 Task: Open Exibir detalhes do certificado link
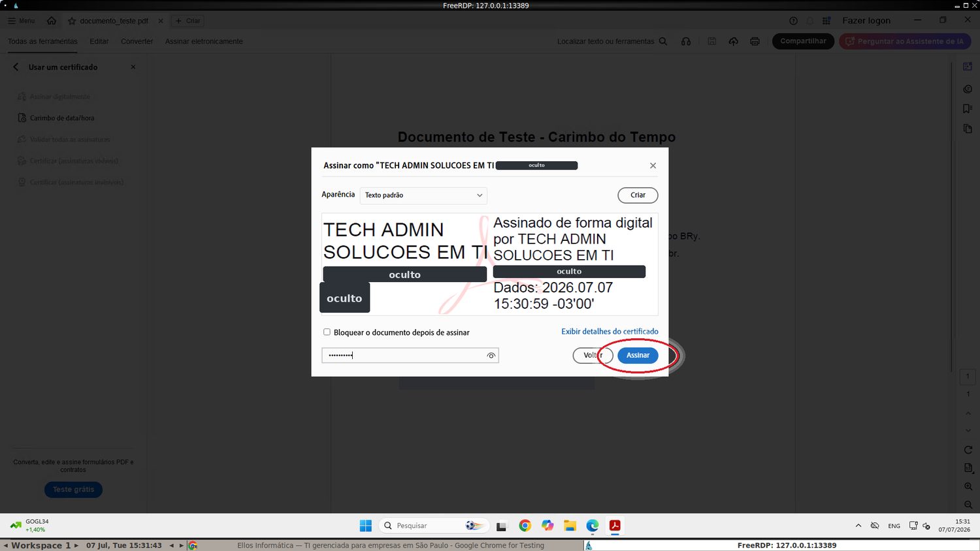(x=610, y=332)
